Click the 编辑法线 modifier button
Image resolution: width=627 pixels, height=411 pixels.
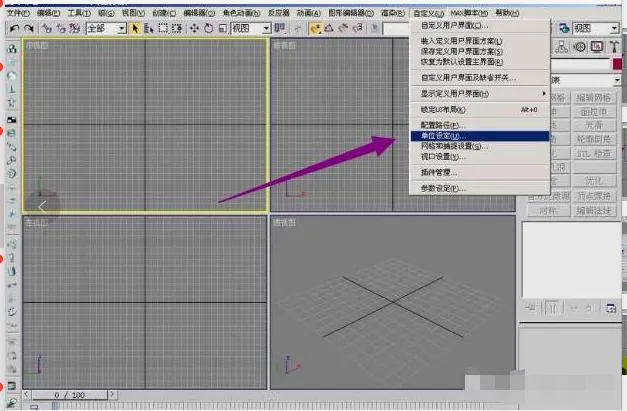pos(594,210)
